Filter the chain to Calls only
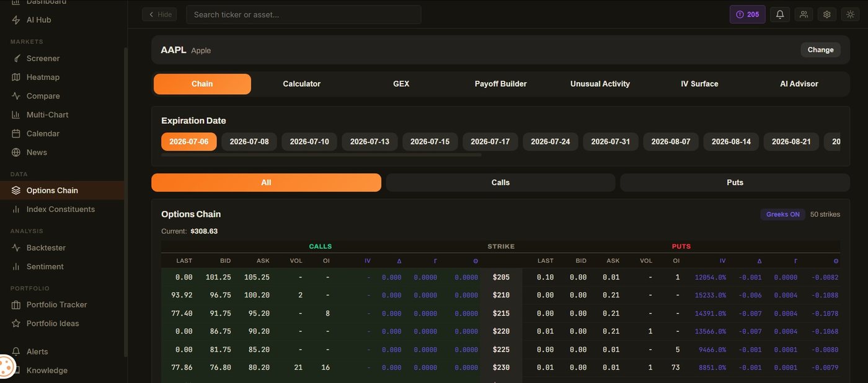Viewport: 868px width, 383px height. pos(500,182)
